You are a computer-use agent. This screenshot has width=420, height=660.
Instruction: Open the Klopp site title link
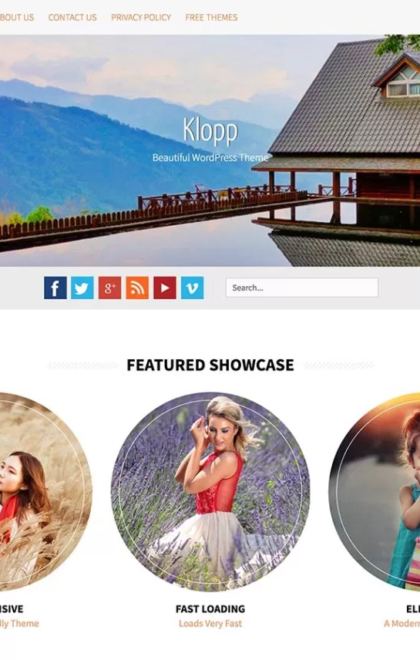[210, 131]
